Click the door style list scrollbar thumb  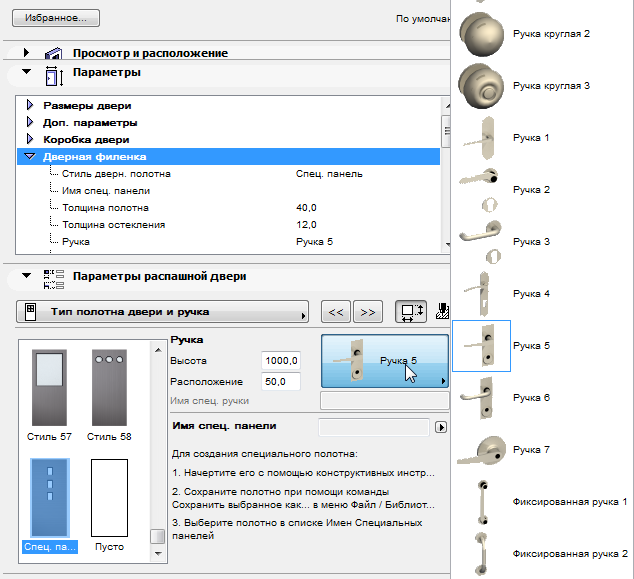click(x=158, y=537)
